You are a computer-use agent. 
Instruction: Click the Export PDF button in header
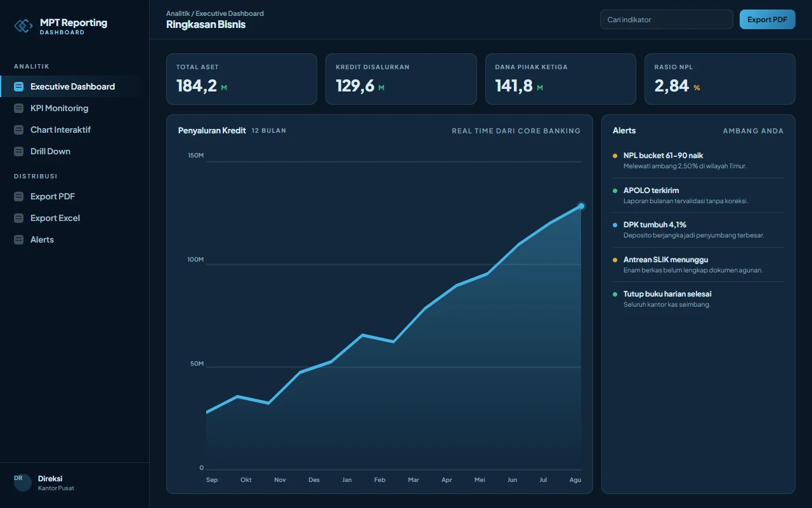tap(767, 20)
